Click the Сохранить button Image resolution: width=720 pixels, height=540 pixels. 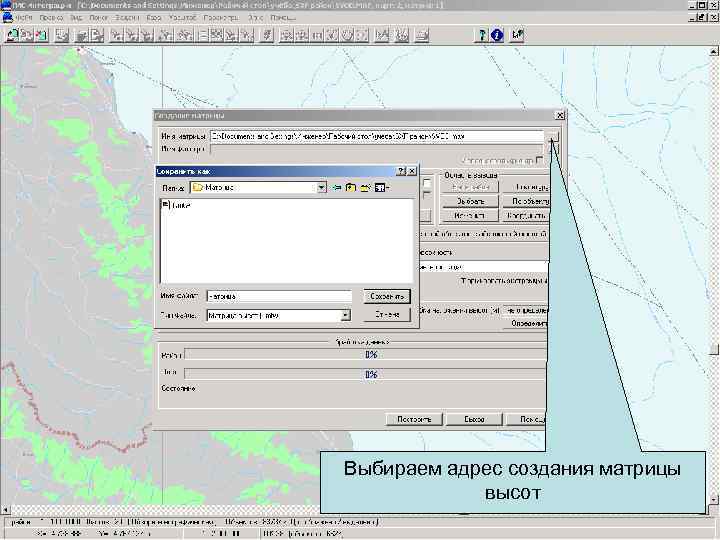point(387,297)
